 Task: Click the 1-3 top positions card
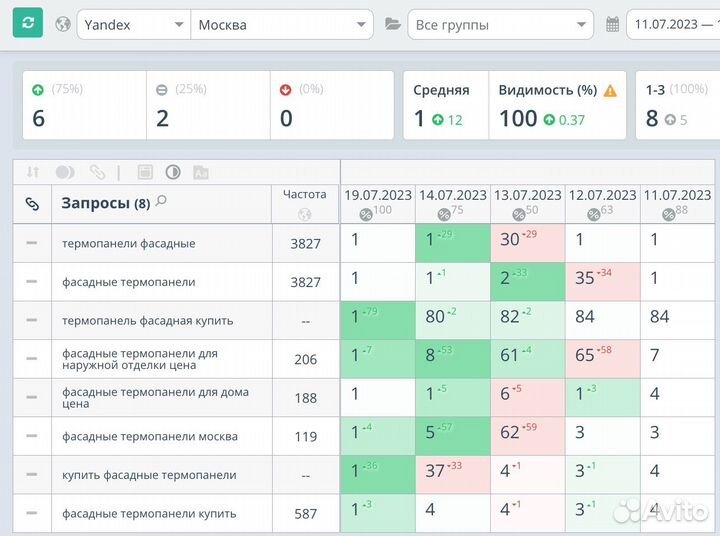pyautogui.click(x=678, y=105)
